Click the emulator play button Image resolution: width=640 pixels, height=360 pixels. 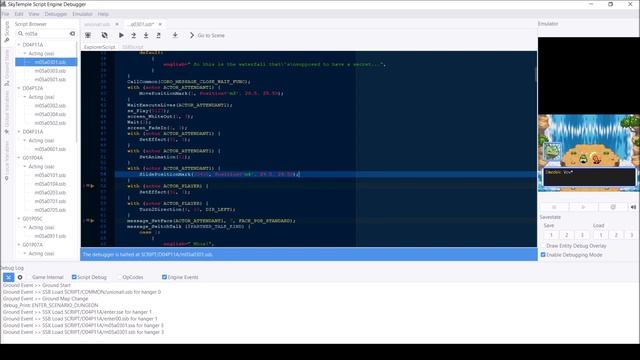pyautogui.click(x=583, y=207)
